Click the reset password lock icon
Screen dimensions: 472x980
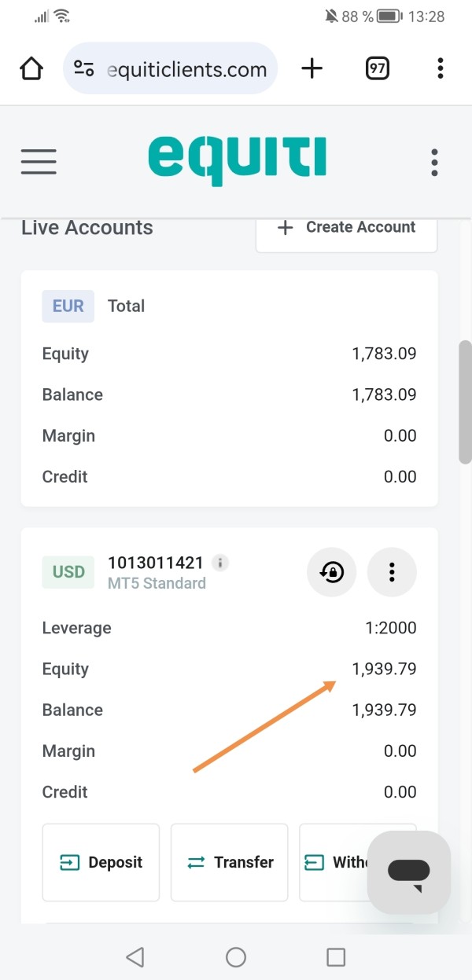tap(332, 572)
